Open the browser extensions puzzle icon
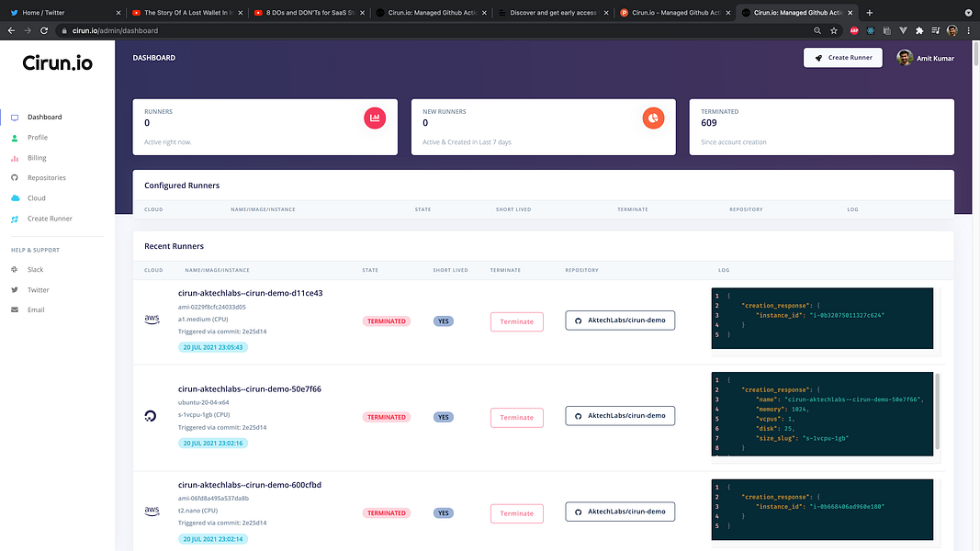 (919, 30)
